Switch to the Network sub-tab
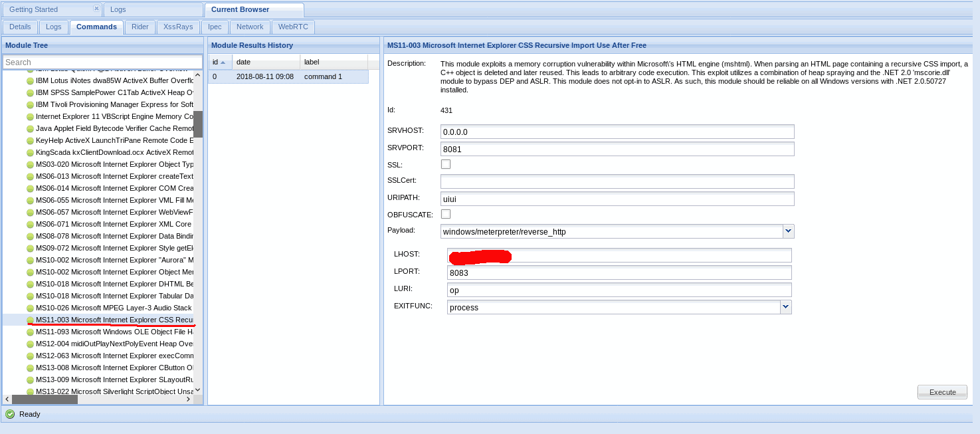 250,27
